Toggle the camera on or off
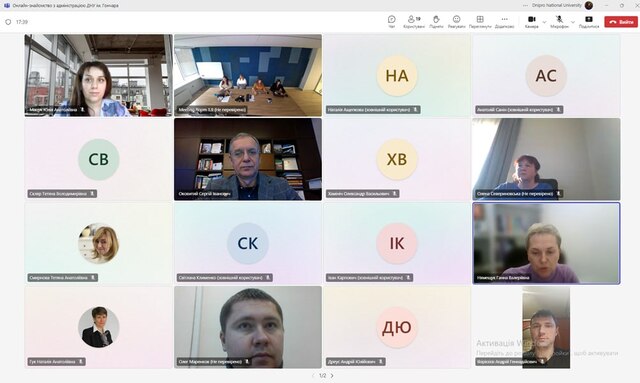The height and width of the screenshot is (383, 640). (531, 22)
